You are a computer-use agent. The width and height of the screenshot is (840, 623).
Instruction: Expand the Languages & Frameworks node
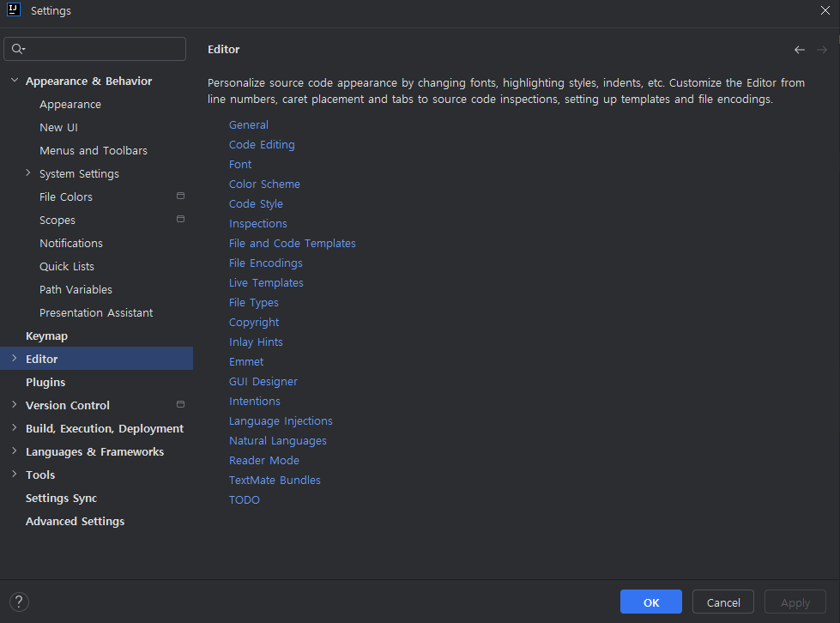pos(14,451)
